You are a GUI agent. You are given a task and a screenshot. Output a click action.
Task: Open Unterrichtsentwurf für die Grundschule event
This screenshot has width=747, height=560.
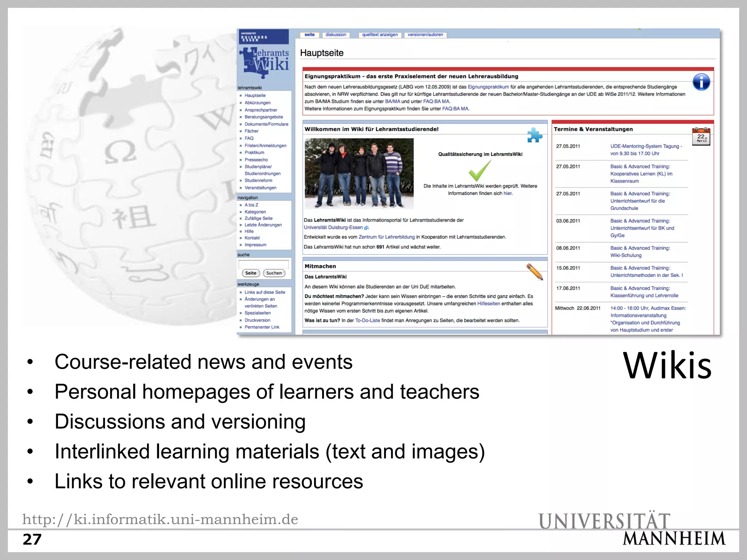[640, 201]
